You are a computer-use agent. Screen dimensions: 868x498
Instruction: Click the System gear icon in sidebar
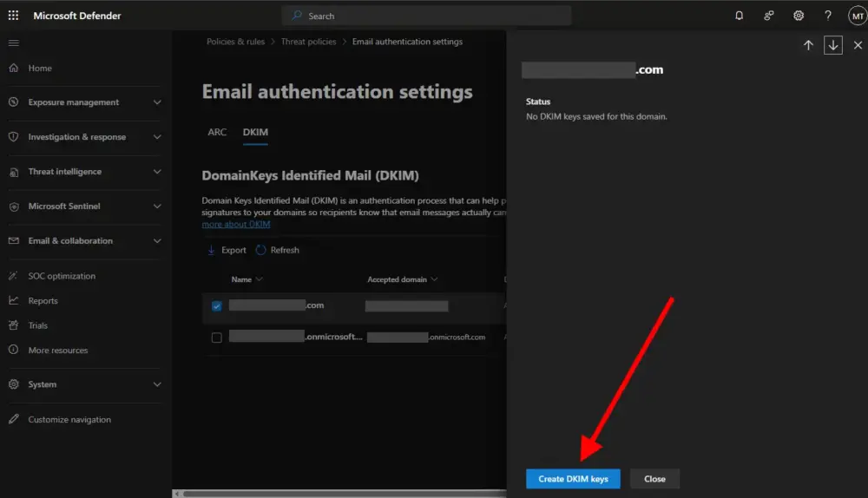pos(14,384)
